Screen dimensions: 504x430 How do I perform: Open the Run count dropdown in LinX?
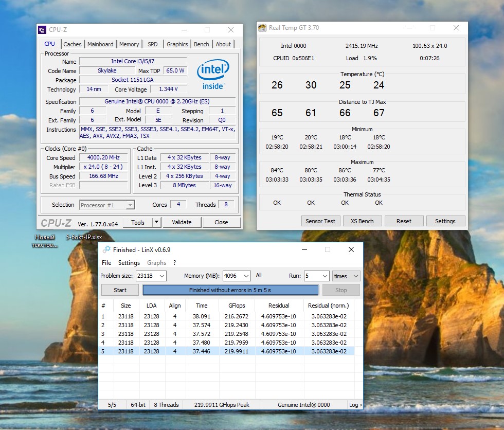(x=325, y=276)
